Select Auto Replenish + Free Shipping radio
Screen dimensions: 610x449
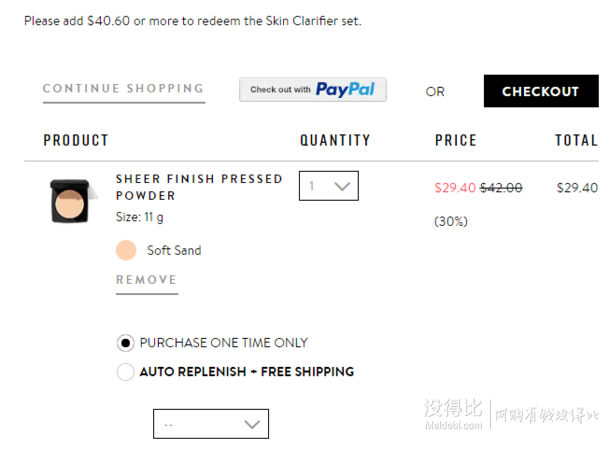pos(126,372)
